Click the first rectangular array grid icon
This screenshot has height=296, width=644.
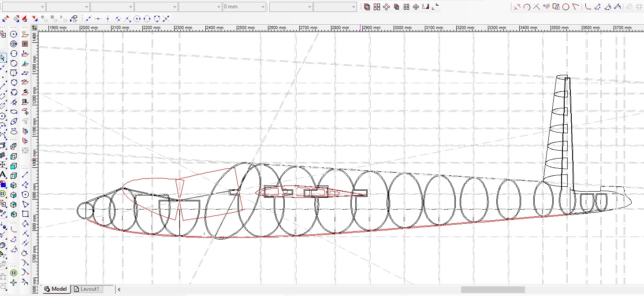376,7
